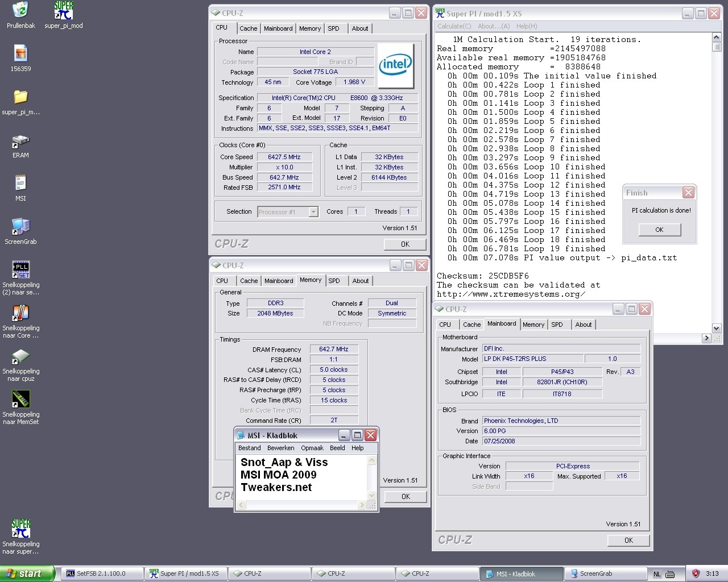The image size is (728, 582).
Task: Click the xtremesystems.org URL text in Super PI
Action: point(511,294)
